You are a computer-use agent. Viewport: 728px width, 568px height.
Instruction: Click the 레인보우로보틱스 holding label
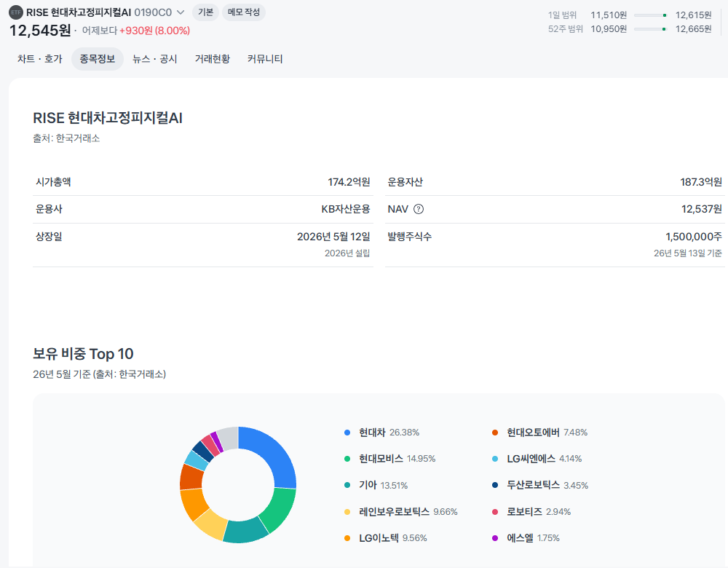click(x=394, y=512)
